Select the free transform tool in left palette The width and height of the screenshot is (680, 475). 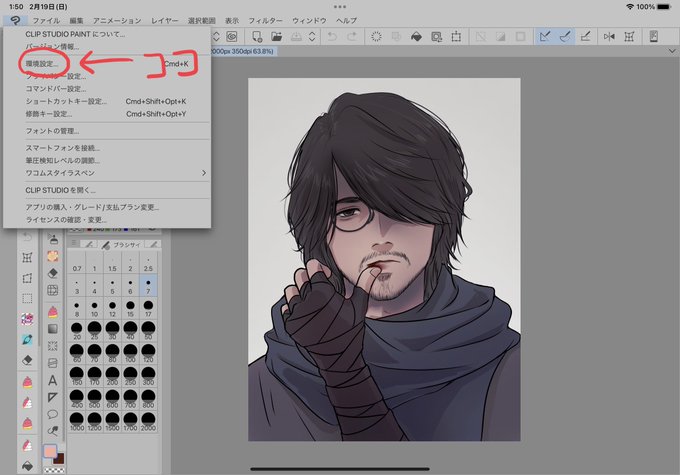[27, 278]
